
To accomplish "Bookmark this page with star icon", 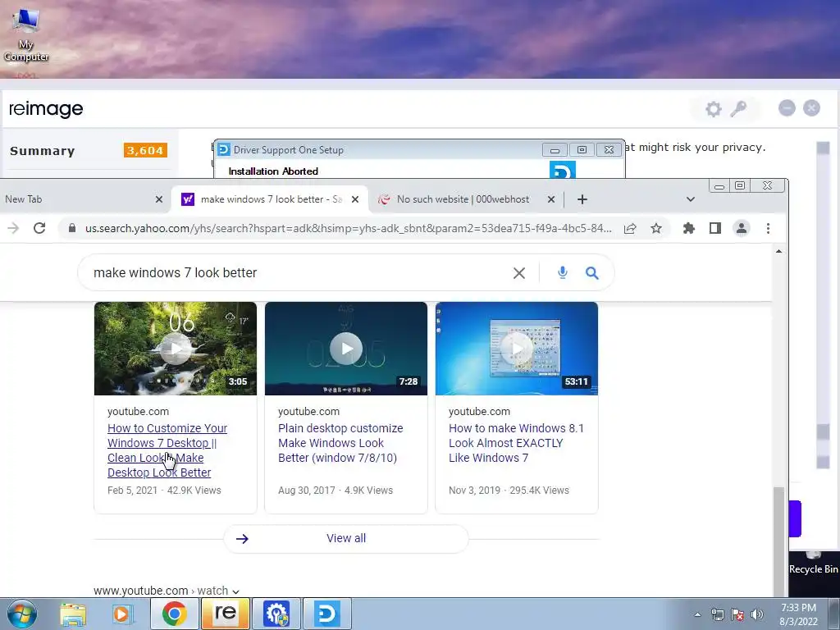I will pyautogui.click(x=655, y=229).
